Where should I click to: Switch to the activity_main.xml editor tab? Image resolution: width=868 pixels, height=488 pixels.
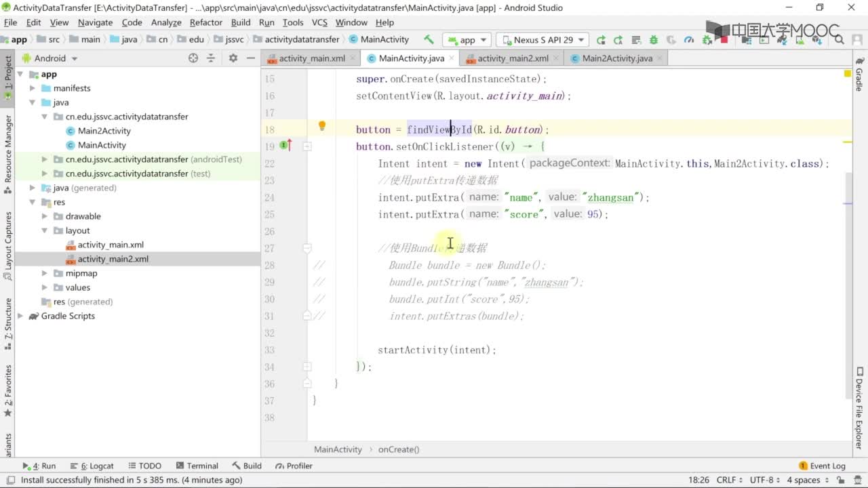312,58
